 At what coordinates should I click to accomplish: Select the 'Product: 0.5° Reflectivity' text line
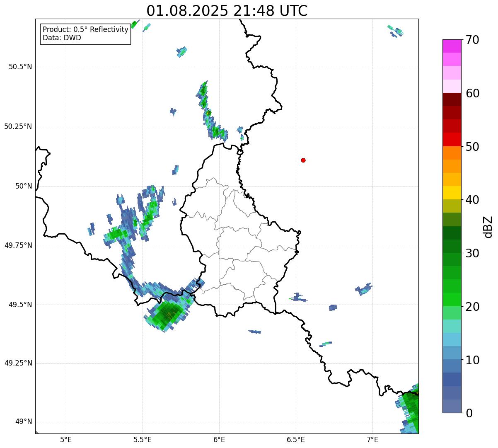click(x=85, y=29)
